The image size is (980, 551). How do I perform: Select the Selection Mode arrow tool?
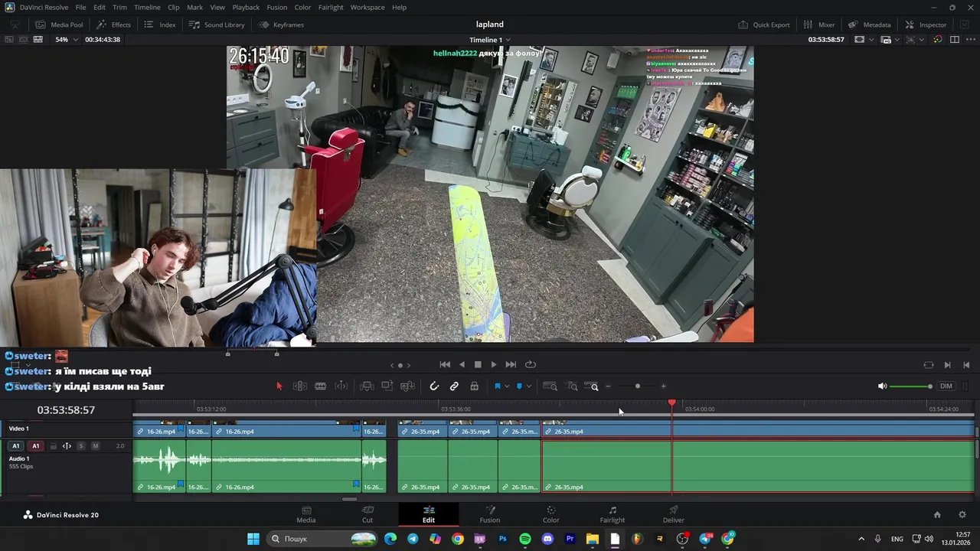[279, 386]
